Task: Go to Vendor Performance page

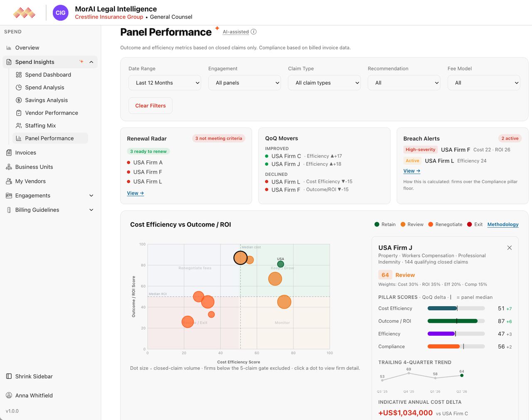Action: pos(51,113)
